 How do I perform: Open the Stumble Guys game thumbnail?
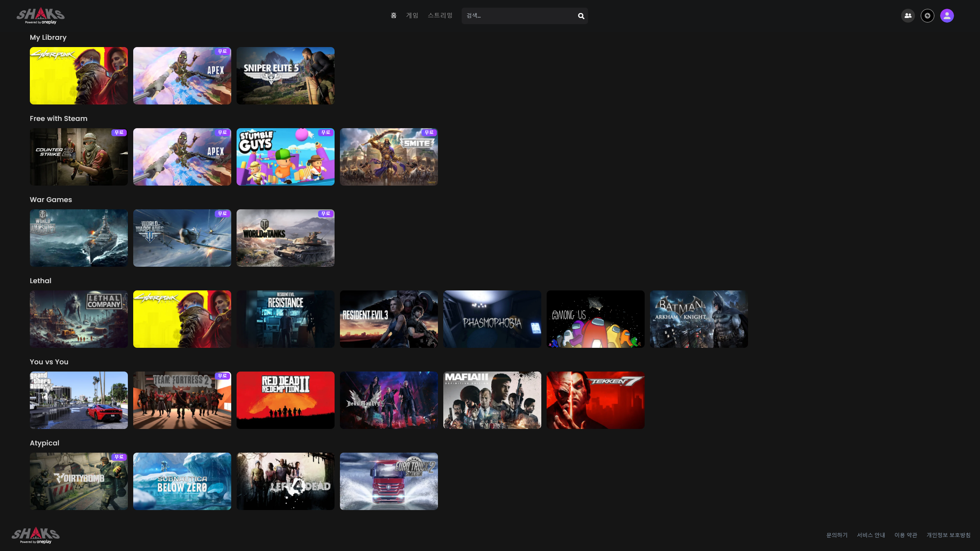click(285, 157)
